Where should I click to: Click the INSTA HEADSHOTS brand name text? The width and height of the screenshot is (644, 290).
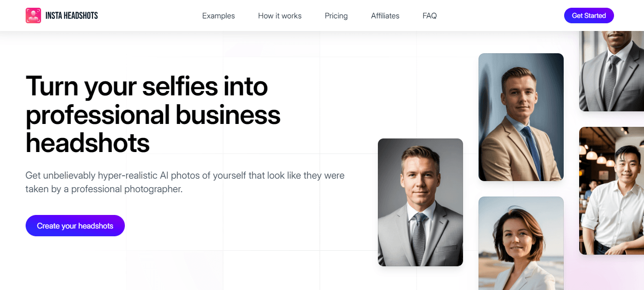[72, 15]
